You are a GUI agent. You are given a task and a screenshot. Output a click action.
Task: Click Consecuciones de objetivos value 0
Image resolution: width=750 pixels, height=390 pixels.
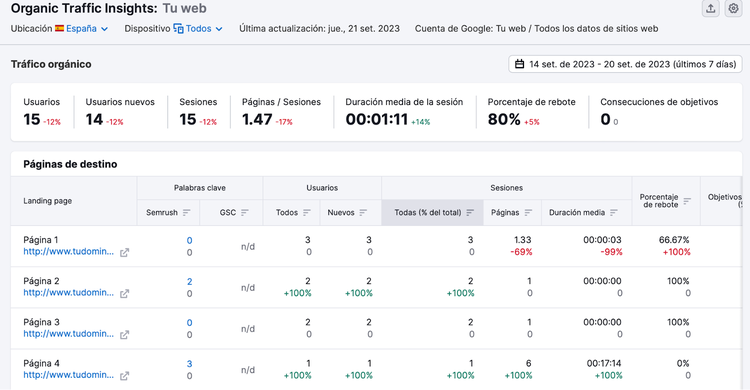point(606,119)
